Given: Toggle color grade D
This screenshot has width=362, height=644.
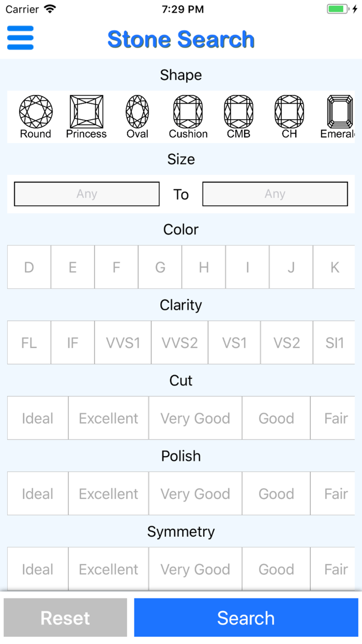Looking at the screenshot, I should [x=29, y=267].
